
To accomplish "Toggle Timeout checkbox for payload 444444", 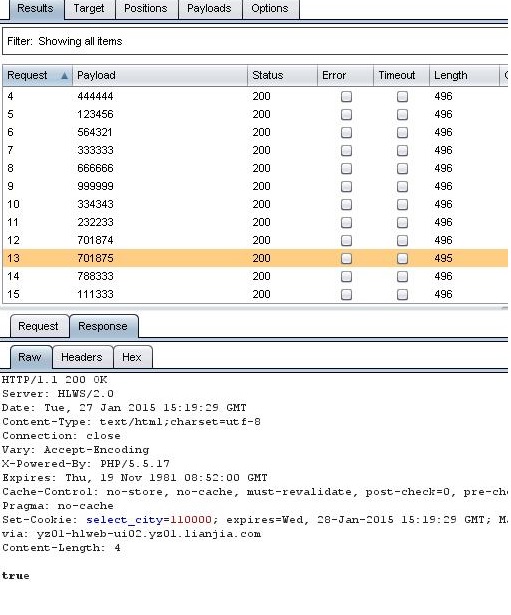I will click(402, 96).
